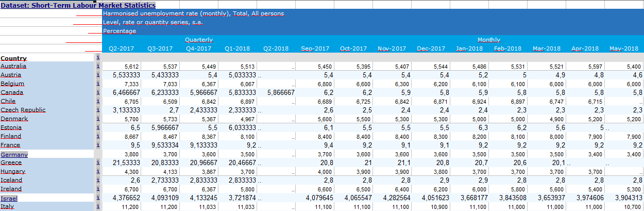This screenshot has width=644, height=211.
Task: Click Ireland's info icon
Action: click(98, 189)
